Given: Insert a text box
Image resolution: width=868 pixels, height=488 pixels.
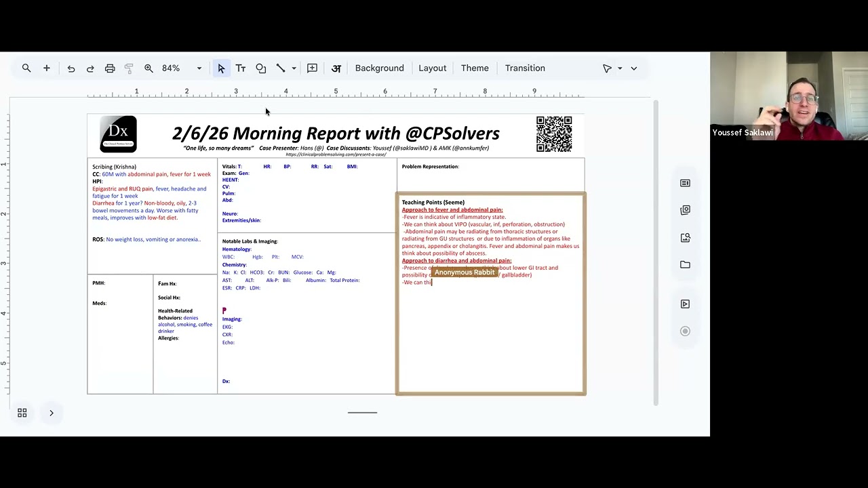Looking at the screenshot, I should coord(241,68).
